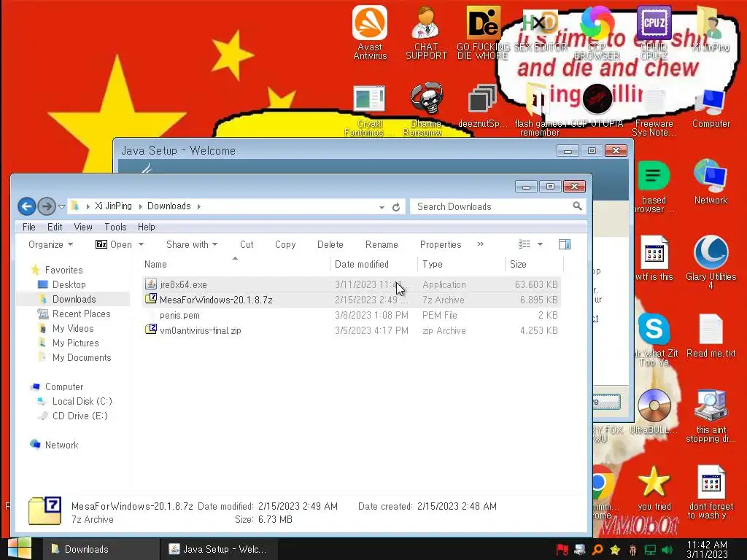Select Local Disk (C:) in sidebar

(82, 402)
